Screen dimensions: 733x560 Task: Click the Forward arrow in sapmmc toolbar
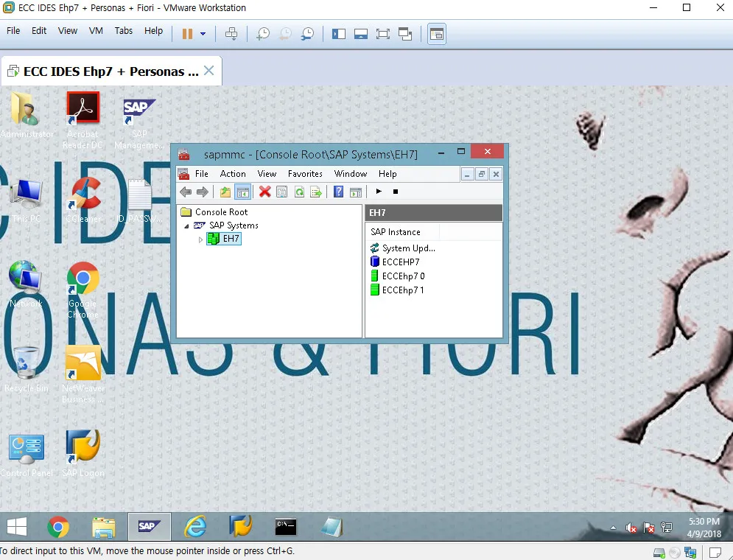click(x=203, y=192)
